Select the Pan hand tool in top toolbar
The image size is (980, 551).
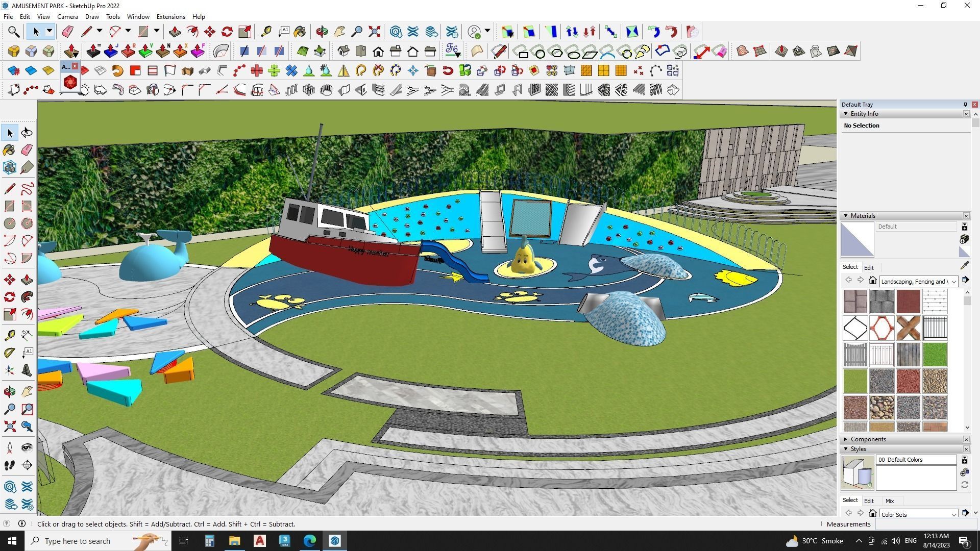point(339,32)
